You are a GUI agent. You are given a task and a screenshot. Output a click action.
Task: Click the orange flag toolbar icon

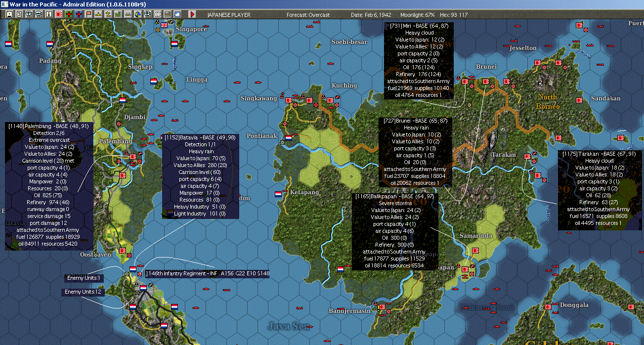(x=88, y=14)
